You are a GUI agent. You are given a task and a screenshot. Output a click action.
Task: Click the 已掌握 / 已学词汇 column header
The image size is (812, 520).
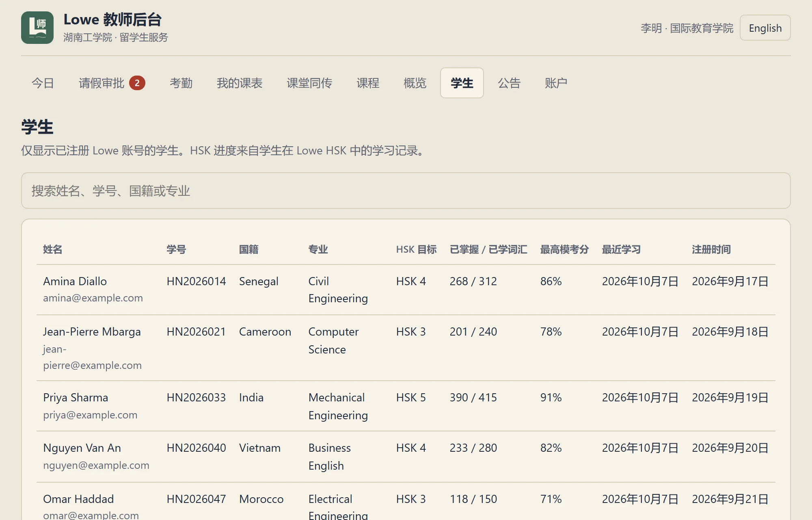pos(488,249)
